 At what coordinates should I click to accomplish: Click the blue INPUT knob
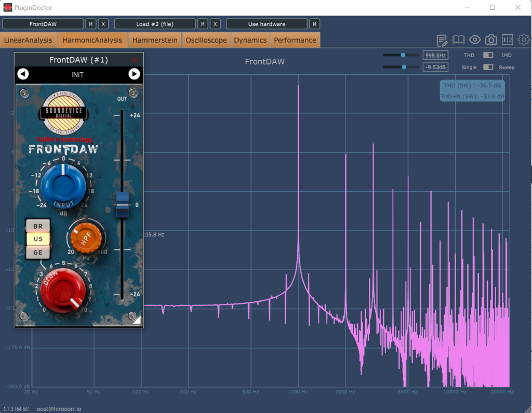click(63, 185)
